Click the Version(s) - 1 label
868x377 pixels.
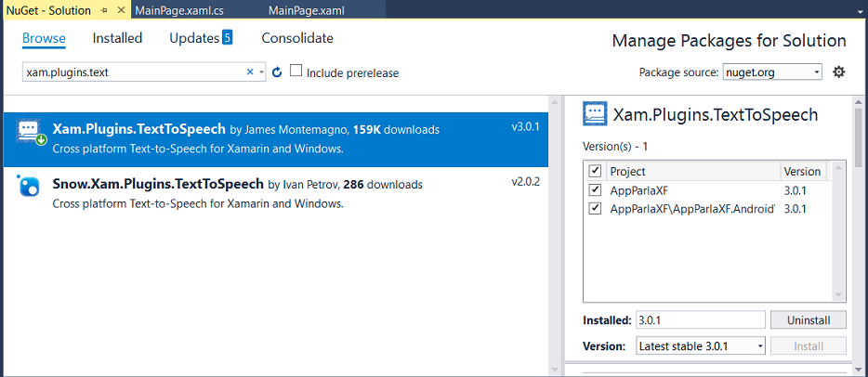[615, 147]
